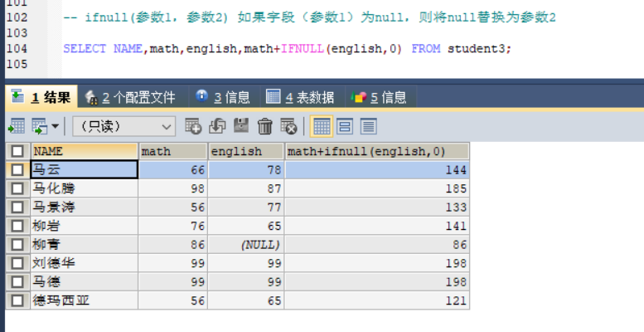
Task: Select the name cell 马云
Action: 85,169
